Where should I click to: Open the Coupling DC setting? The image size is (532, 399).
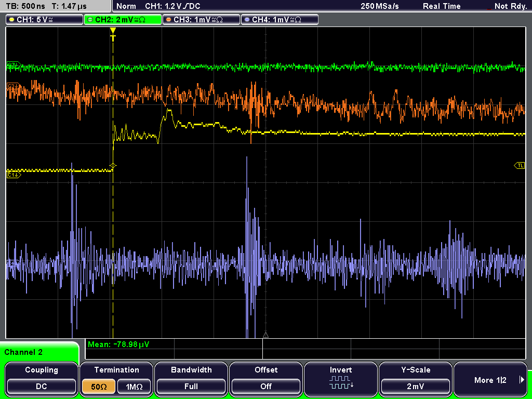coord(42,379)
